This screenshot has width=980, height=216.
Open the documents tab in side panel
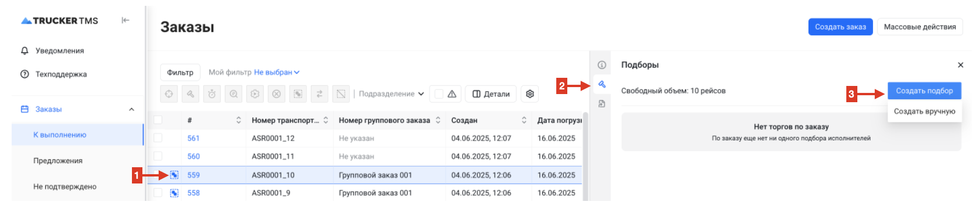click(x=602, y=104)
